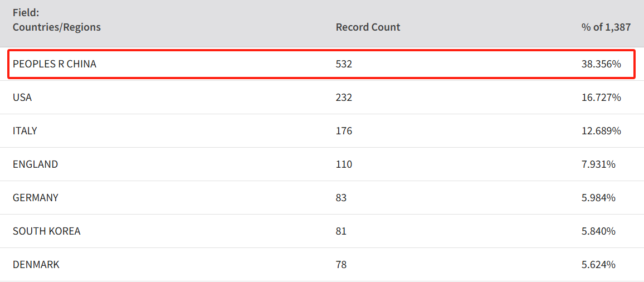Click the record count 232 for USA
The width and height of the screenshot is (644, 282).
[344, 98]
